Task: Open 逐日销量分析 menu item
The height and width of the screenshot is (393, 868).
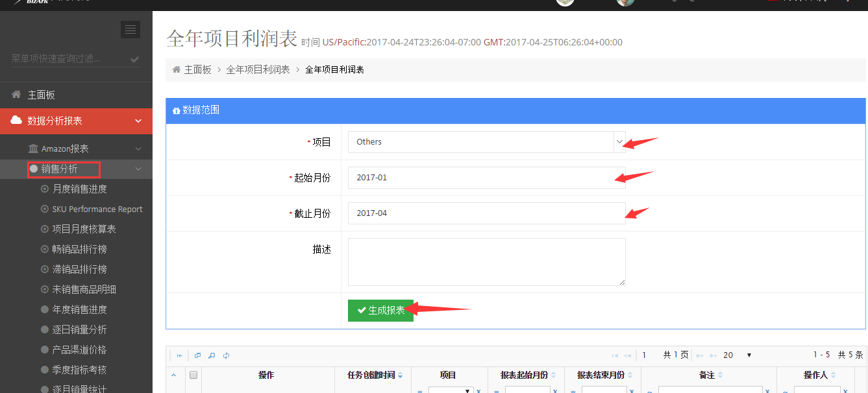Action: pyautogui.click(x=79, y=329)
